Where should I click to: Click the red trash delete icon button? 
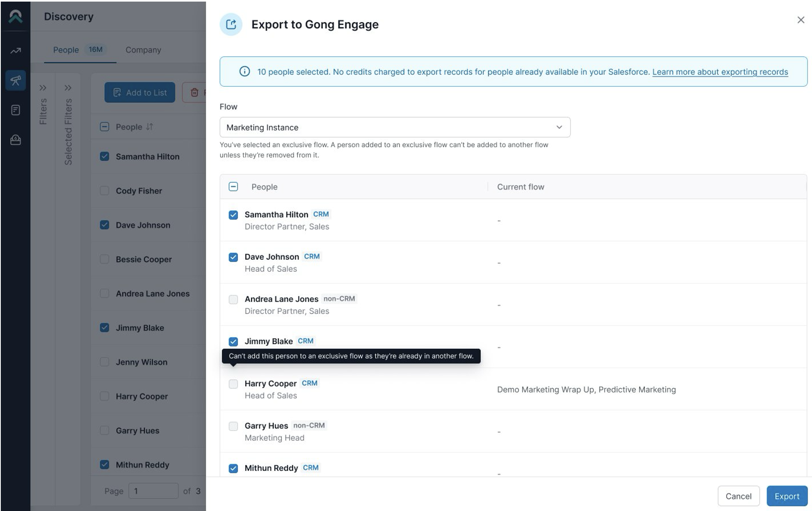(194, 93)
